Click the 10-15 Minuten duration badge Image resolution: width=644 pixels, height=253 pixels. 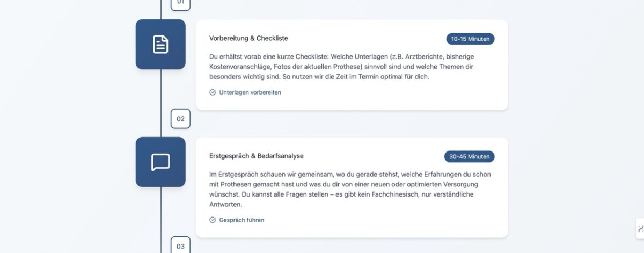pos(470,39)
